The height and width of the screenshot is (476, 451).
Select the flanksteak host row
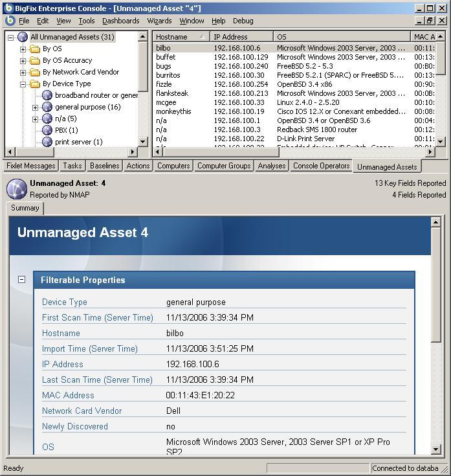294,93
